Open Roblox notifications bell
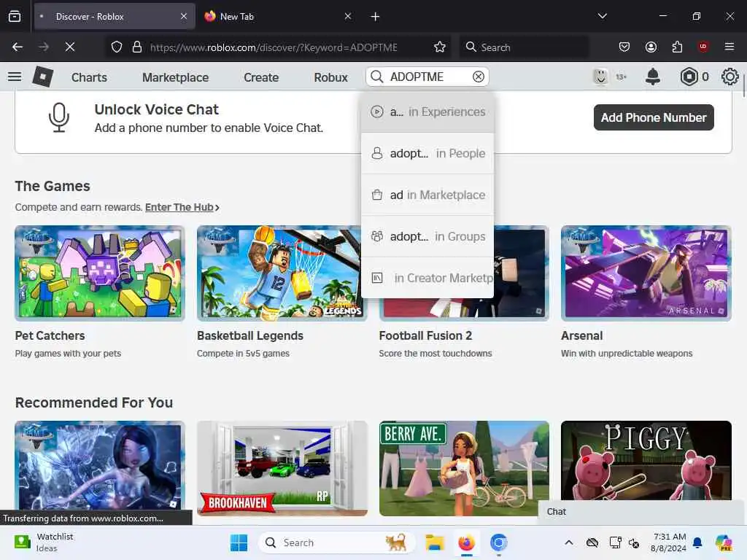 click(x=653, y=77)
